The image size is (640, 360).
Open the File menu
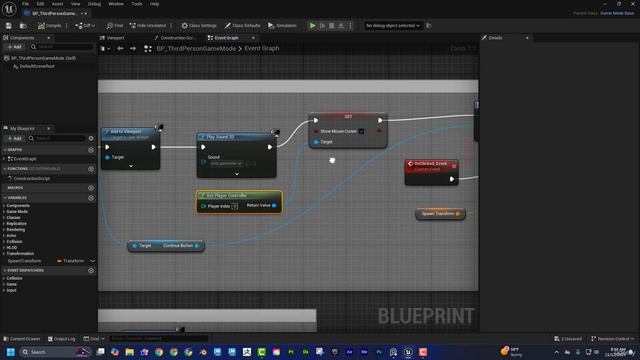click(25, 4)
